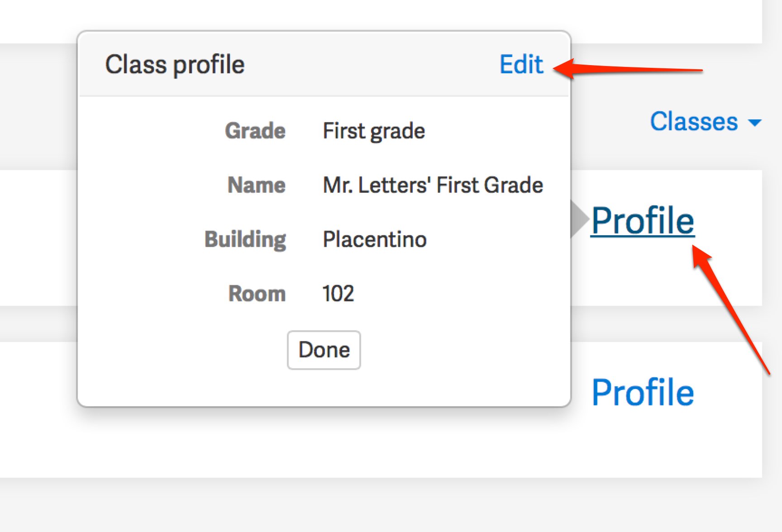Viewport: 782px width, 532px height.
Task: Click the gray header strip between title and Edit
Action: click(x=372, y=64)
